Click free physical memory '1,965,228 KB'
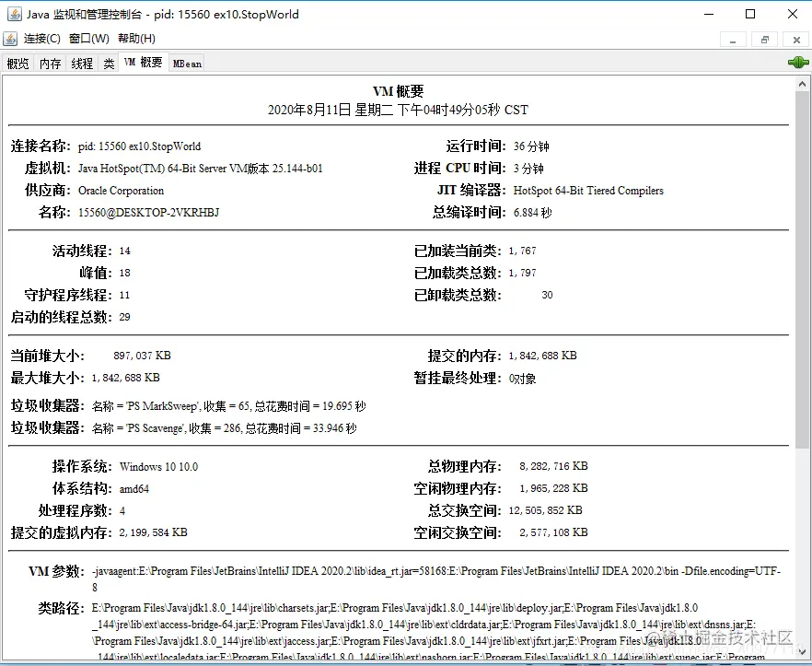The height and width of the screenshot is (666, 812). pyautogui.click(x=553, y=488)
